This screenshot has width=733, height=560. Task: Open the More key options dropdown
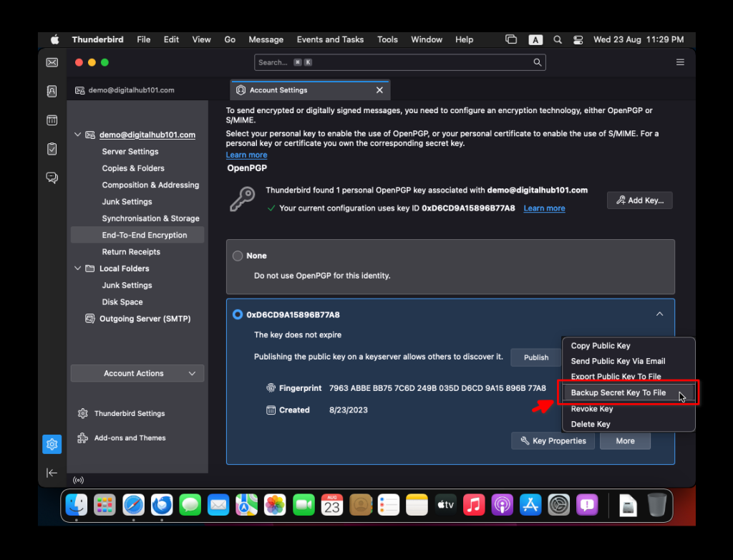[x=625, y=440]
